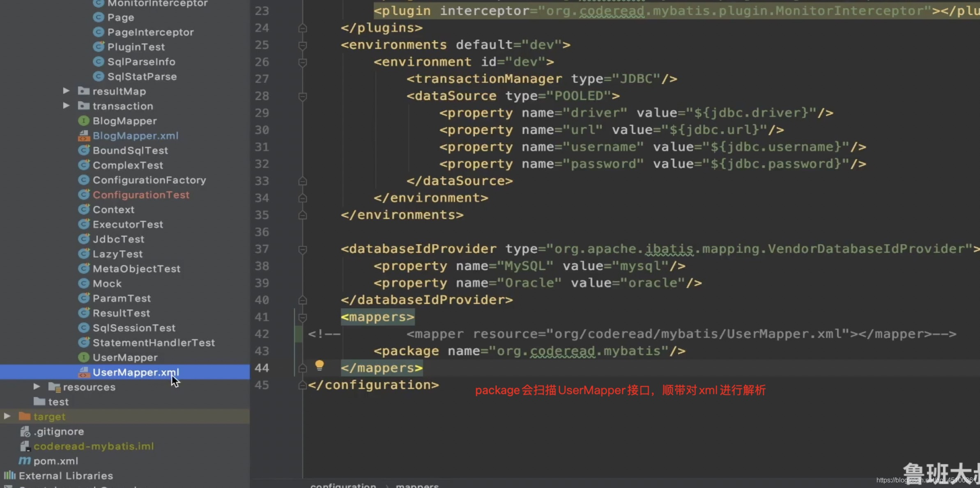The height and width of the screenshot is (488, 980).
Task: Fold the mappers tag at line 41
Action: (303, 318)
